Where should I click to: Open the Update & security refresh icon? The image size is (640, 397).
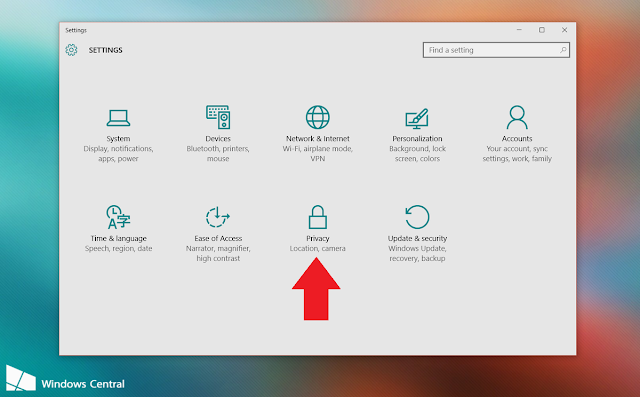pyautogui.click(x=417, y=217)
